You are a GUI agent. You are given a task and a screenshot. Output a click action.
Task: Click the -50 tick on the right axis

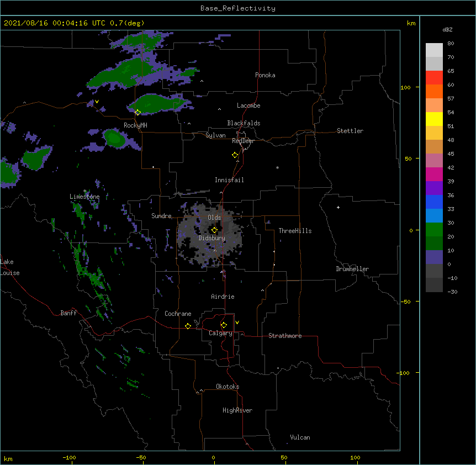click(x=405, y=302)
